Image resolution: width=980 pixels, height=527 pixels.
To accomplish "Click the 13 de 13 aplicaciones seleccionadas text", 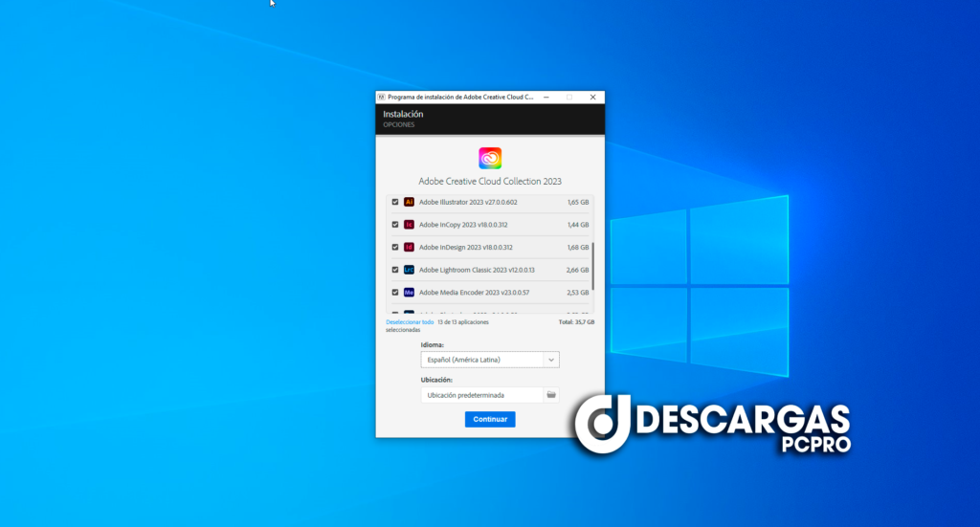I will (436, 326).
